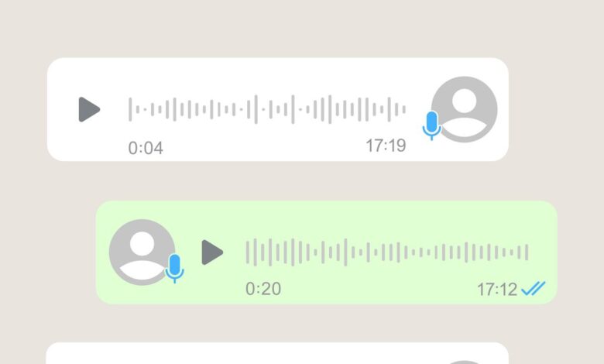Click the blue microphone icon on the 17:19 message

432,125
